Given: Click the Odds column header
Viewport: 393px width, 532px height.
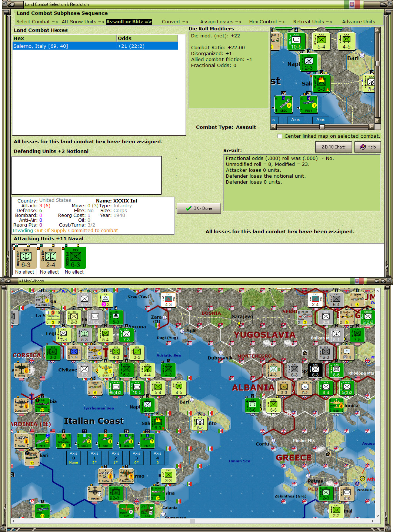Looking at the screenshot, I should pyautogui.click(x=147, y=39).
